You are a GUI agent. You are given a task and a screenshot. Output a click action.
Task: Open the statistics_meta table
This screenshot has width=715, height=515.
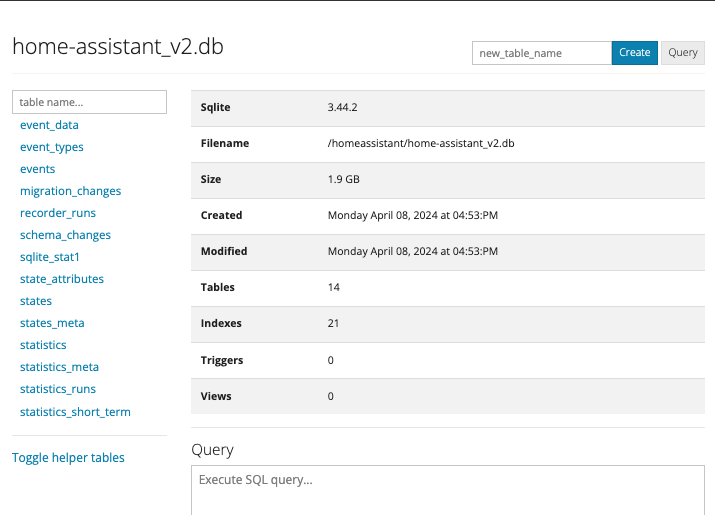point(59,367)
